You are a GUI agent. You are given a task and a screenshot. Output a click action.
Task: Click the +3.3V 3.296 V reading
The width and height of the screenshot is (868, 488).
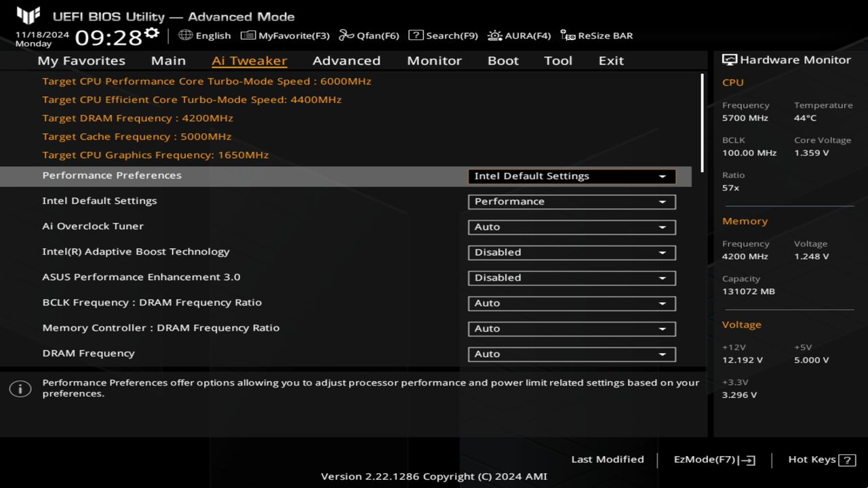[x=739, y=394]
